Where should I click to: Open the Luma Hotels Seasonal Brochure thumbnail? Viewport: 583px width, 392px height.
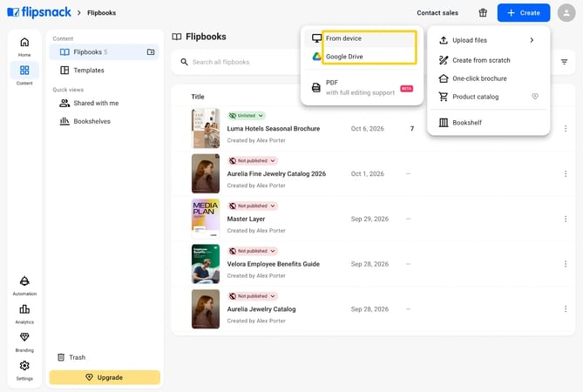pos(206,129)
